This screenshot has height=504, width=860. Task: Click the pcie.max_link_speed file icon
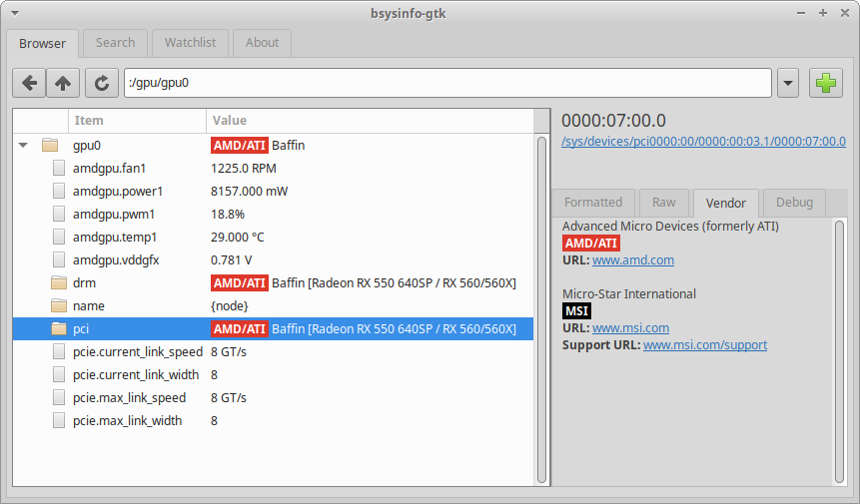point(59,398)
